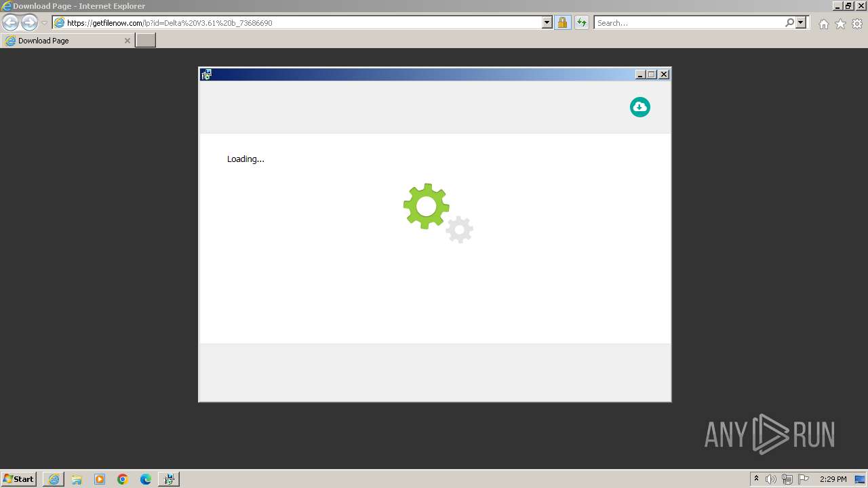This screenshot has height=488, width=868.
Task: Go back with the browser Back arrow
Action: 10,22
